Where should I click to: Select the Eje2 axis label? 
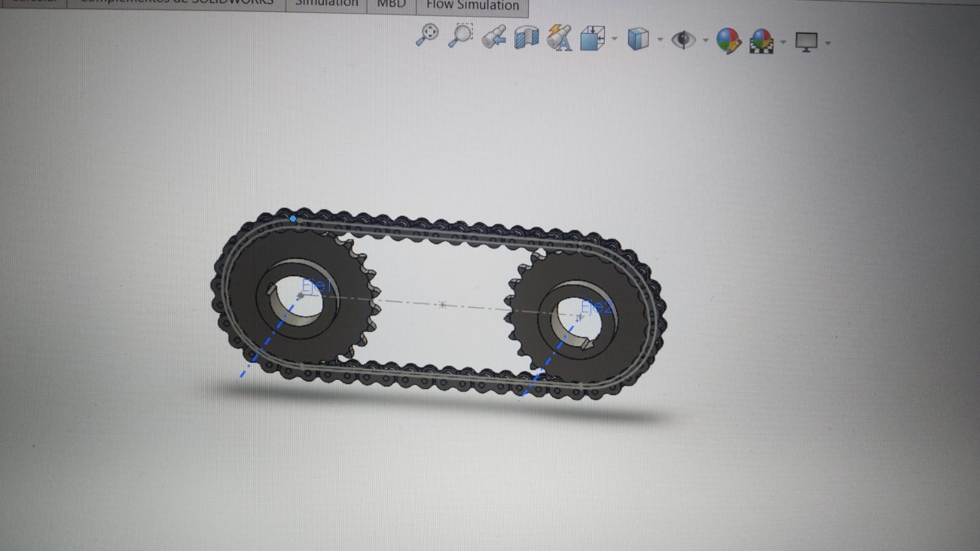[x=596, y=307]
